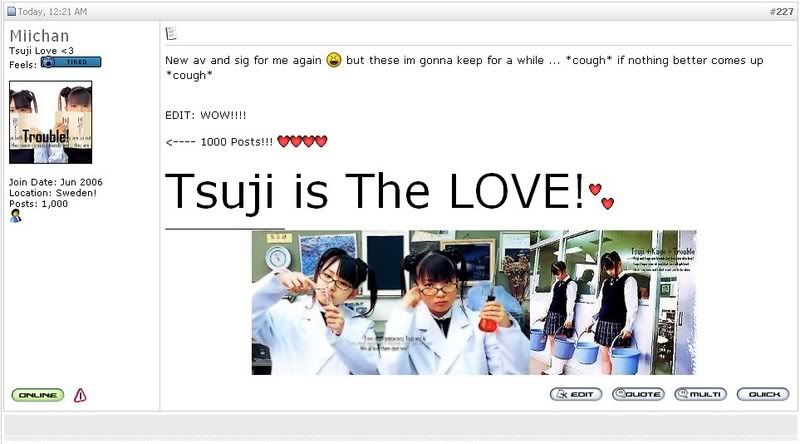Screen dimensions: 800x444
Task: Click the laughing smiley emoticon in the post
Action: coord(334,60)
